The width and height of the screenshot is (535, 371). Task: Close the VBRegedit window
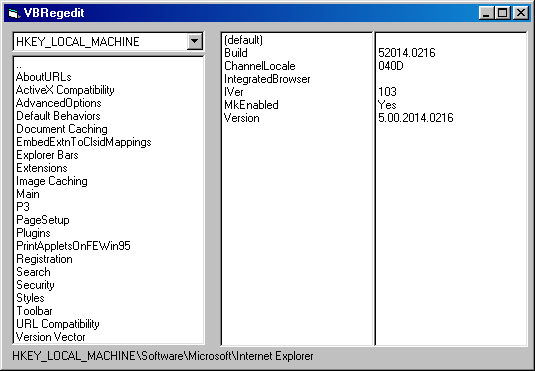click(x=521, y=13)
